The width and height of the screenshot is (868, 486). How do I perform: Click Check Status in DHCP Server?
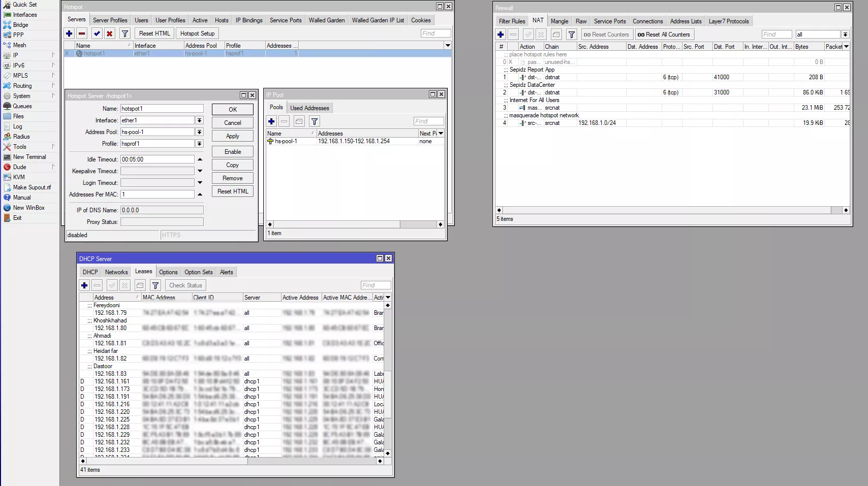coord(185,285)
